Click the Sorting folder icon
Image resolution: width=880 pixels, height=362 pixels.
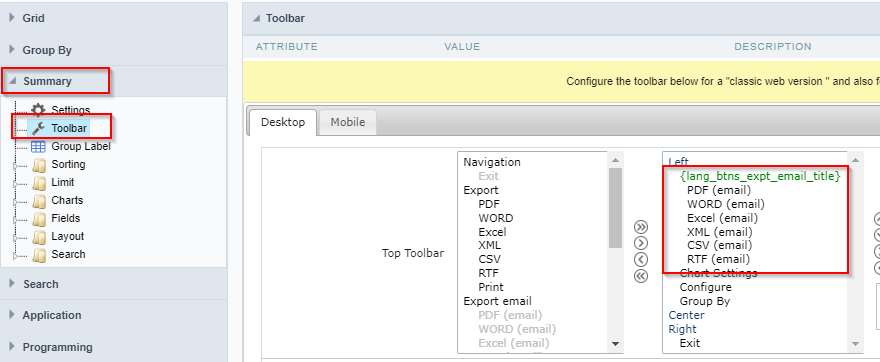point(39,164)
